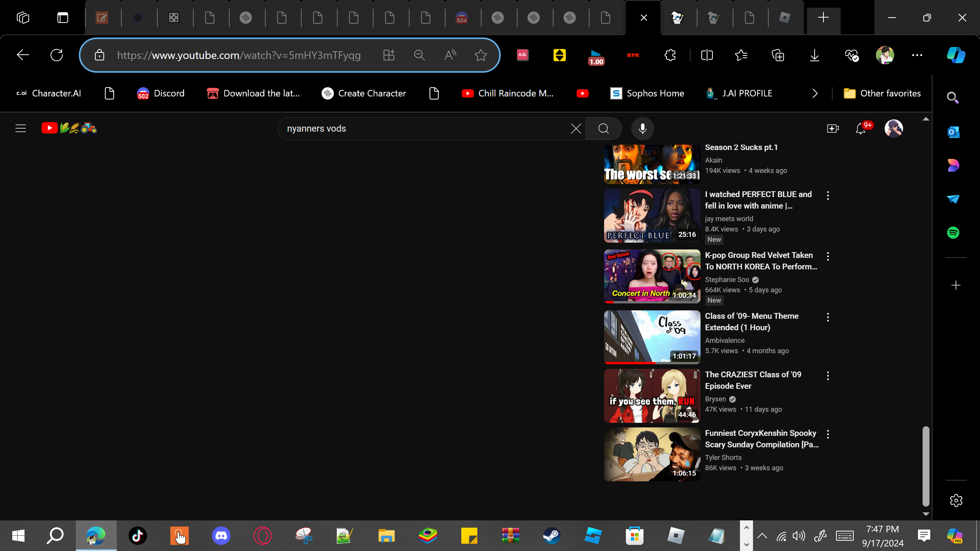Open the Edge downloads icon

(x=815, y=55)
